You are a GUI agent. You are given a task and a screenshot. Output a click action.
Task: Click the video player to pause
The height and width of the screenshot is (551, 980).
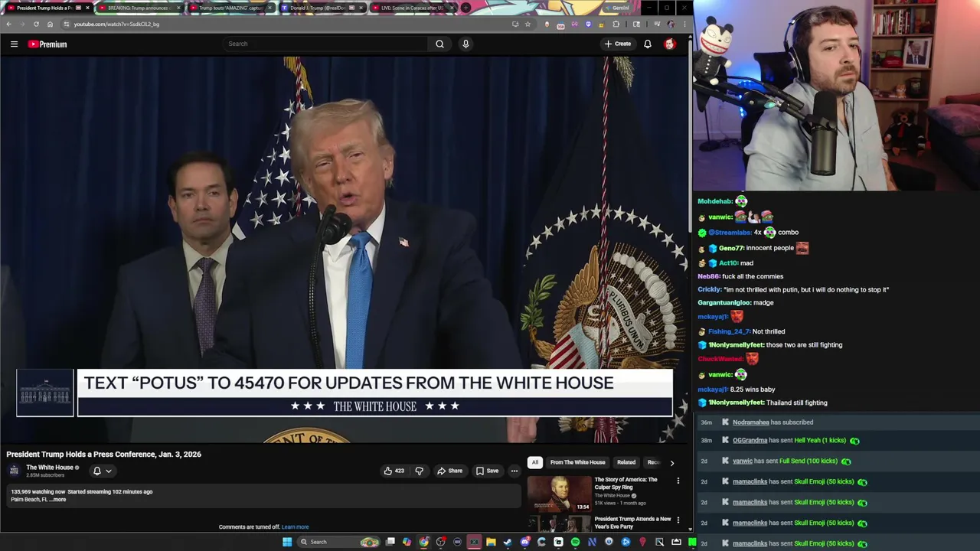345,249
